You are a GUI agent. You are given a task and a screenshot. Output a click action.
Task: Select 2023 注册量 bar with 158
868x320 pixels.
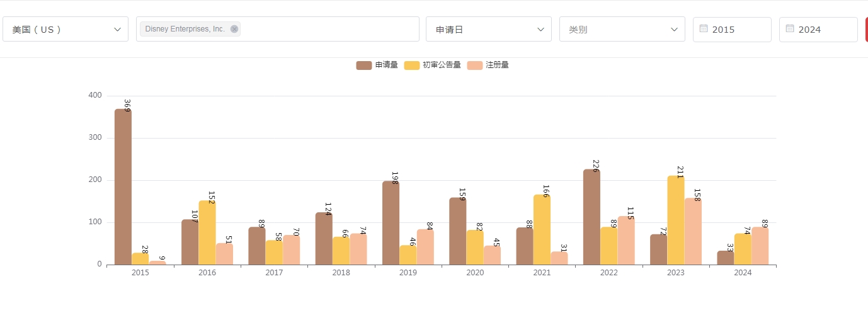(693, 231)
